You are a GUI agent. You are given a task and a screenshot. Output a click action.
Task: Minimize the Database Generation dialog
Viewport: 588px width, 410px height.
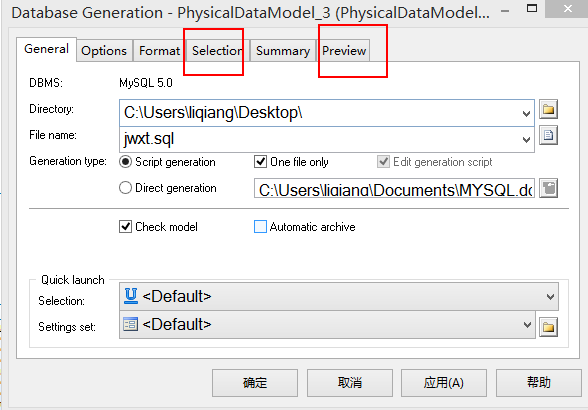click(505, 11)
